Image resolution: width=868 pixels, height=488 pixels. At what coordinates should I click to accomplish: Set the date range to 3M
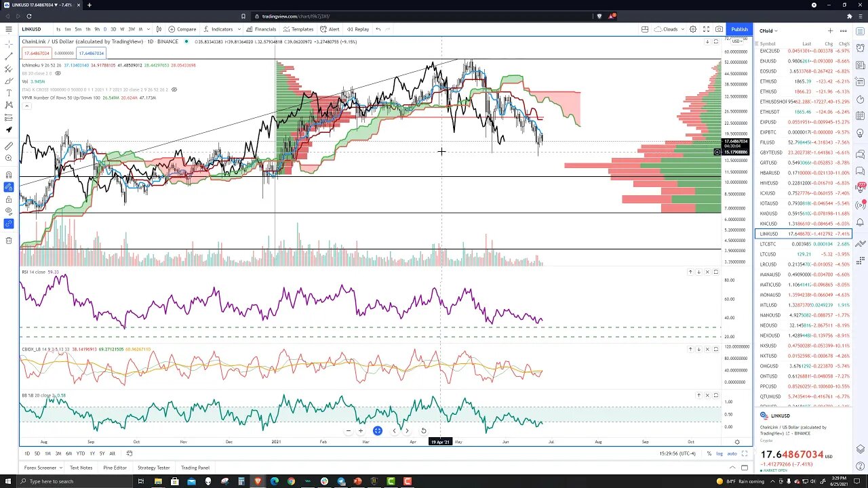58,453
